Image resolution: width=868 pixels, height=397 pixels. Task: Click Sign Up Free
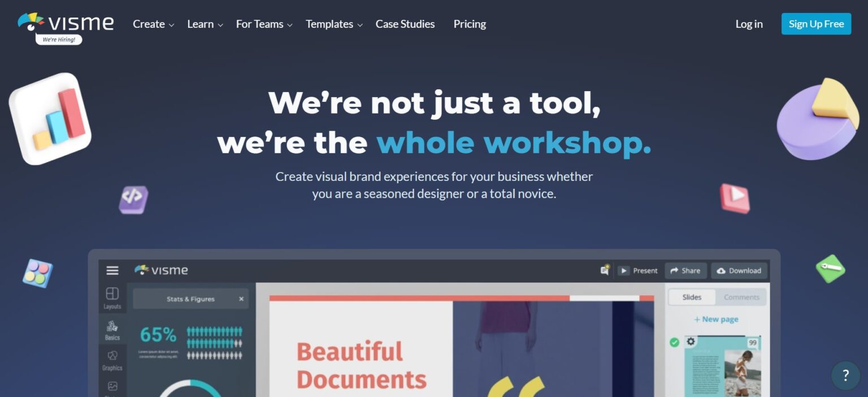pyautogui.click(x=815, y=24)
